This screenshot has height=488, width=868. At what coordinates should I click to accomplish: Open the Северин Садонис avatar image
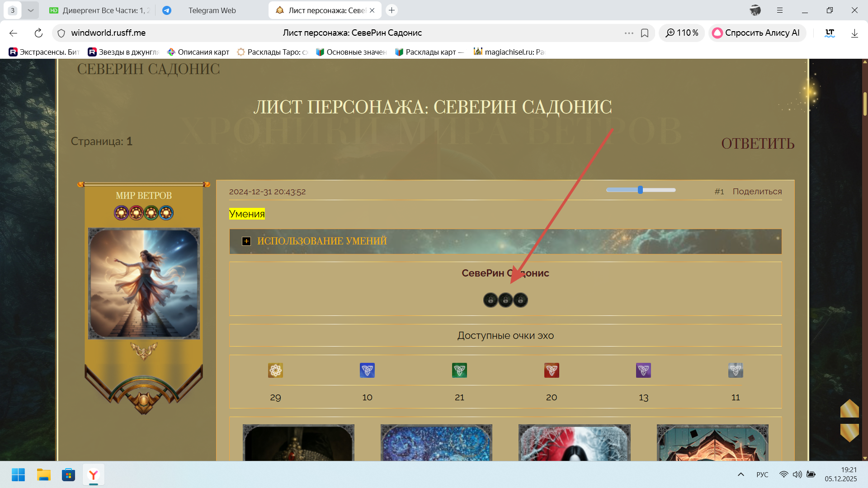[144, 283]
